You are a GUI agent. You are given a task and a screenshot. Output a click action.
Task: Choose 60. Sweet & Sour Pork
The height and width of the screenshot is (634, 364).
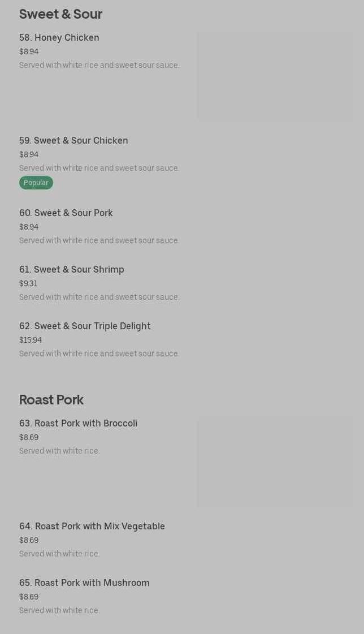point(66,213)
